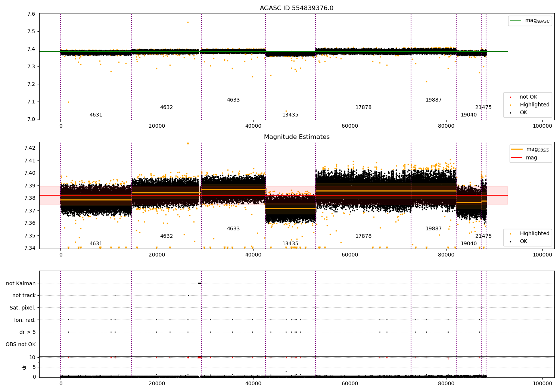This screenshot has width=560, height=392.
Task: Click the 'Magnitude Estimates' plot title
Action: coord(296,137)
